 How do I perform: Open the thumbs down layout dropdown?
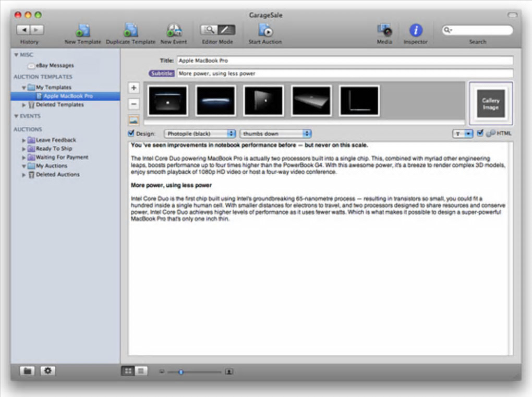tap(275, 134)
